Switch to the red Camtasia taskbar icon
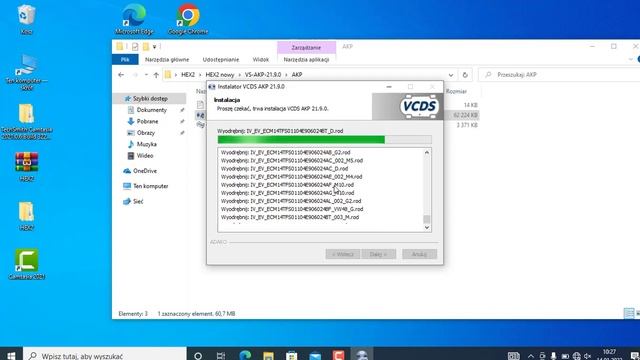Image resolution: width=640 pixels, height=360 pixels. click(338, 356)
